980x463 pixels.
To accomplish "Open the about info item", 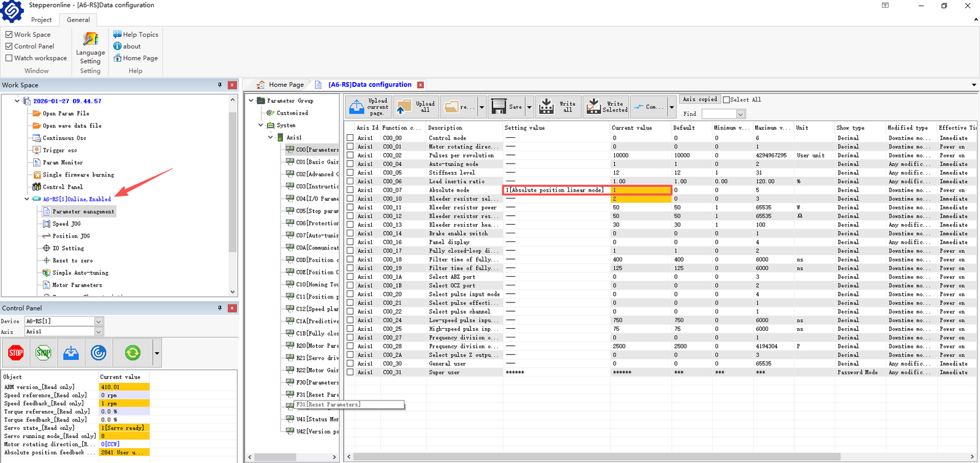I will tap(127, 46).
